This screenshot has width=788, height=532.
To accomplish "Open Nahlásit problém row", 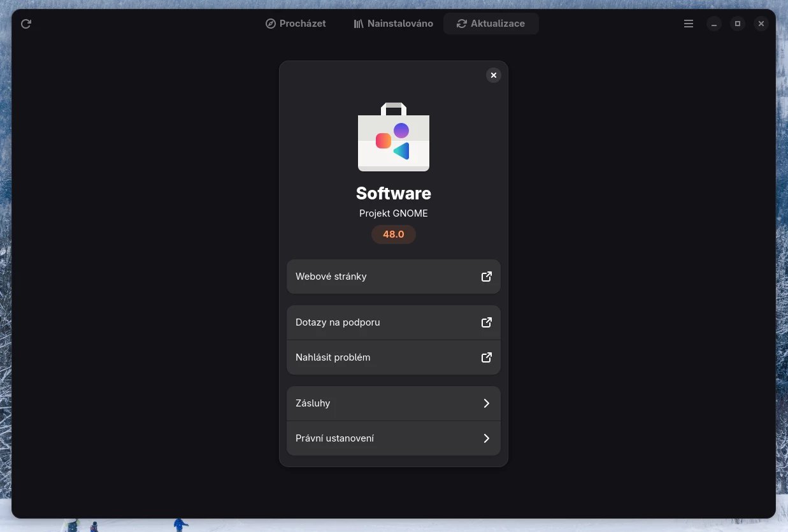I will coord(394,357).
